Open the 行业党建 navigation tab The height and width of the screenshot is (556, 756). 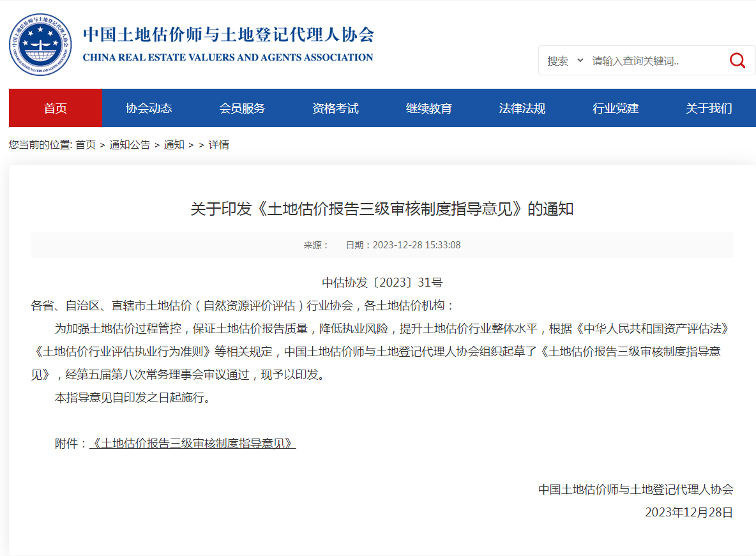(616, 108)
